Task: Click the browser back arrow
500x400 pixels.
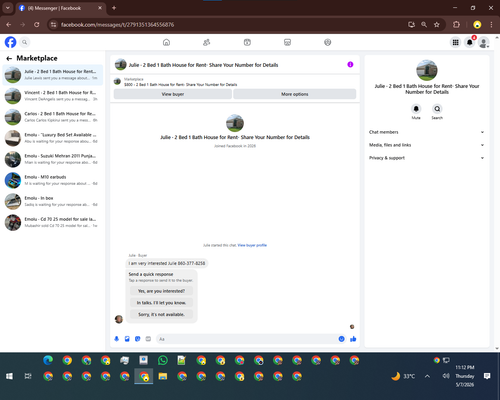Action: click(x=9, y=25)
